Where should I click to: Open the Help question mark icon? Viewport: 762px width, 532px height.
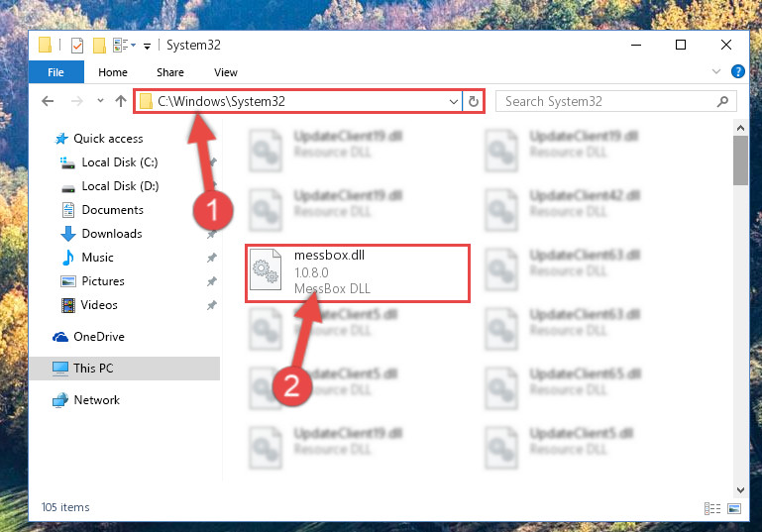click(x=737, y=71)
